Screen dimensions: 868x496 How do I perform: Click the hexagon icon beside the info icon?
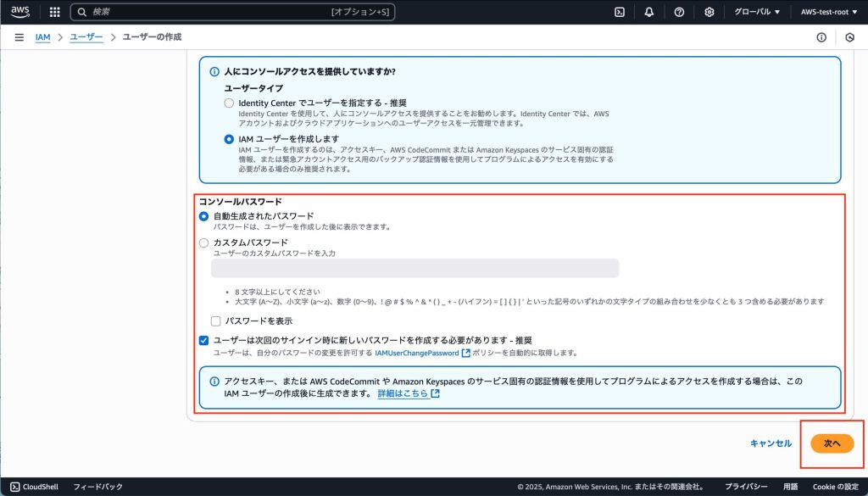pyautogui.click(x=850, y=37)
